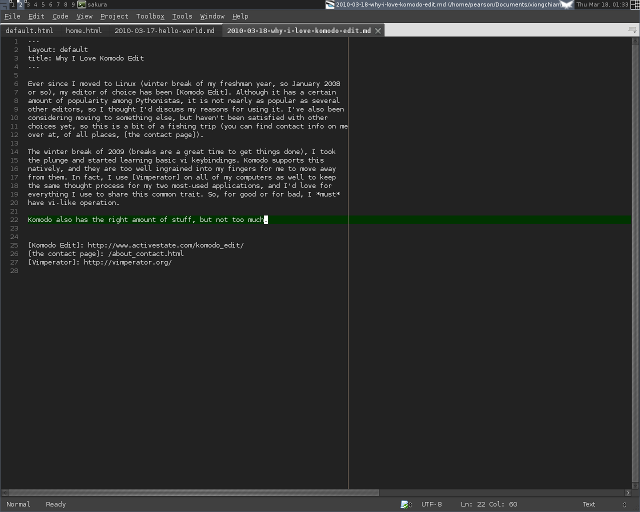Click the Ln: 22 Col: 60 position indicator
The image size is (640, 512).
point(489,505)
